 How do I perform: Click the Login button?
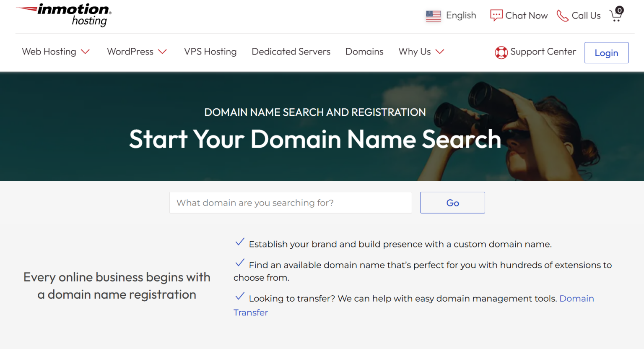(606, 52)
